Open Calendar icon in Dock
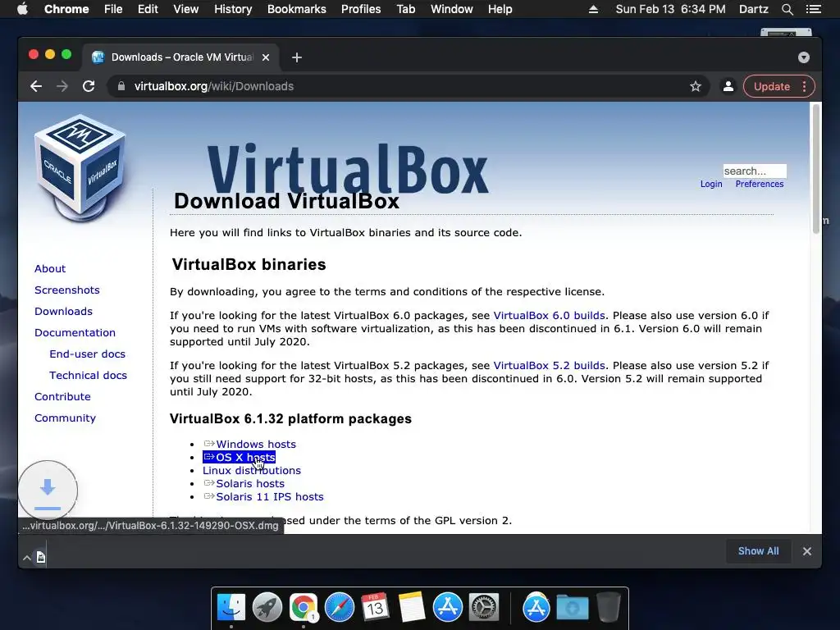Image resolution: width=840 pixels, height=630 pixels. pyautogui.click(x=375, y=608)
